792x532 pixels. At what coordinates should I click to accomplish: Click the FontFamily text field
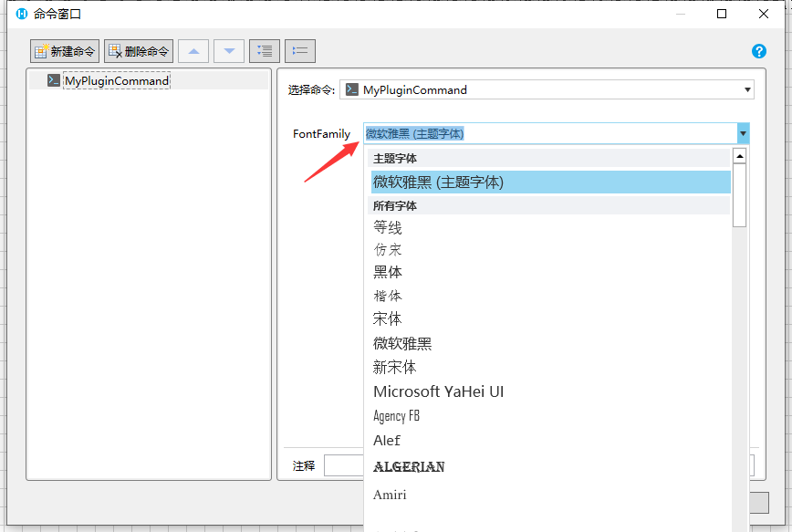[x=550, y=134]
